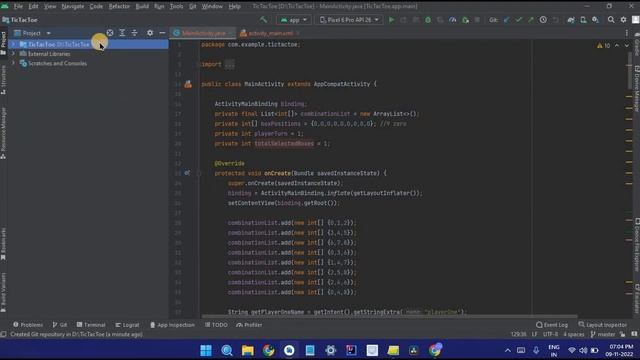This screenshot has height=360, width=640.
Task: Open the Git tool window at bottom
Action: (60, 325)
